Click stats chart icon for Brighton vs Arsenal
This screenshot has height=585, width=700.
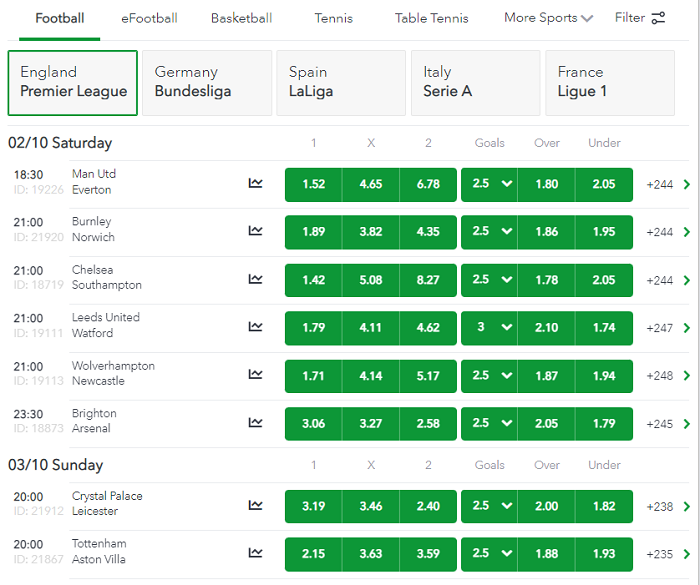[256, 423]
